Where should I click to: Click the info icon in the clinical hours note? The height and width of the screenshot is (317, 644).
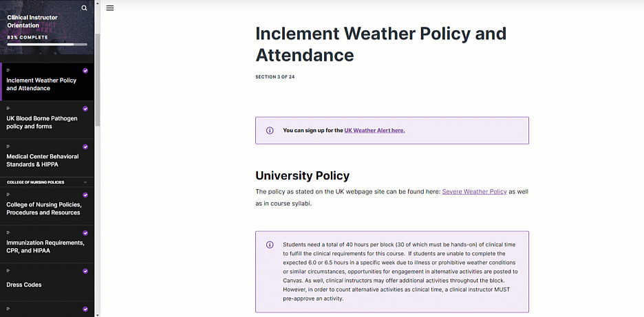(x=270, y=244)
